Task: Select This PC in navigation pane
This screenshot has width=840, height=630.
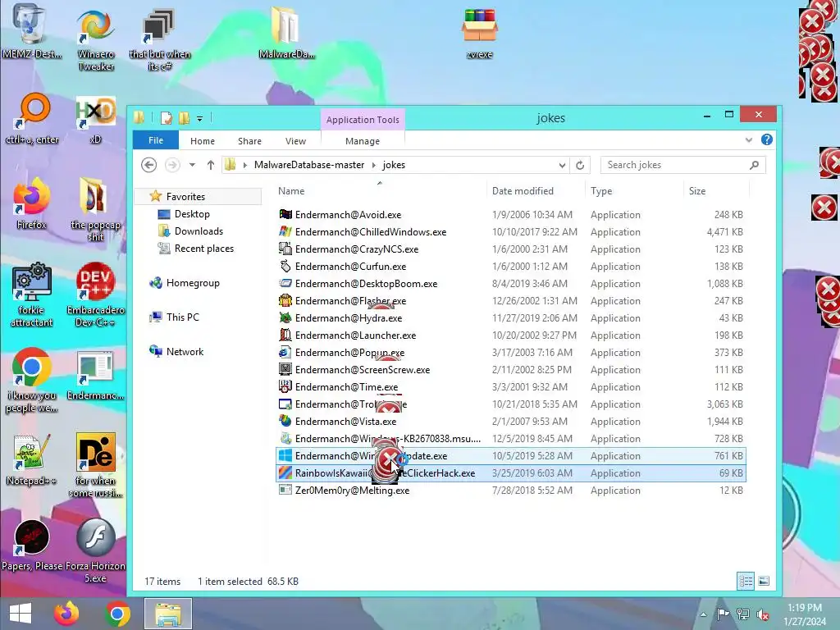Action: pyautogui.click(x=182, y=317)
